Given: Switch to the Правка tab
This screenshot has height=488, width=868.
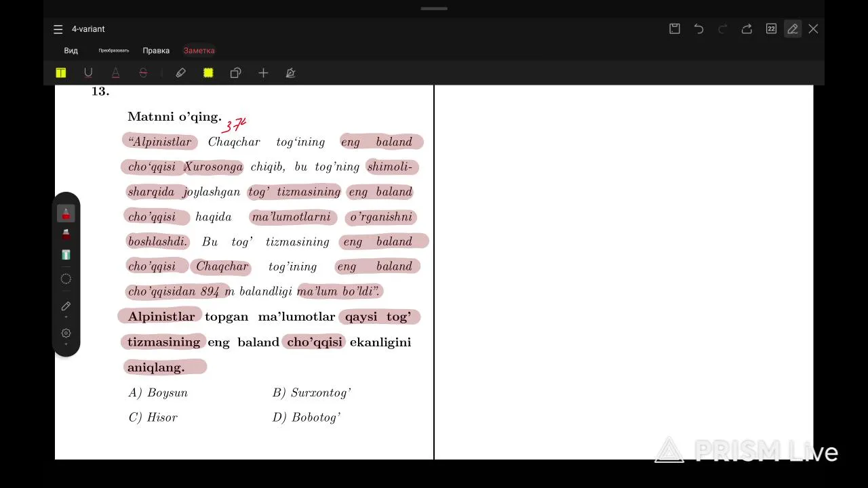Looking at the screenshot, I should (x=156, y=51).
